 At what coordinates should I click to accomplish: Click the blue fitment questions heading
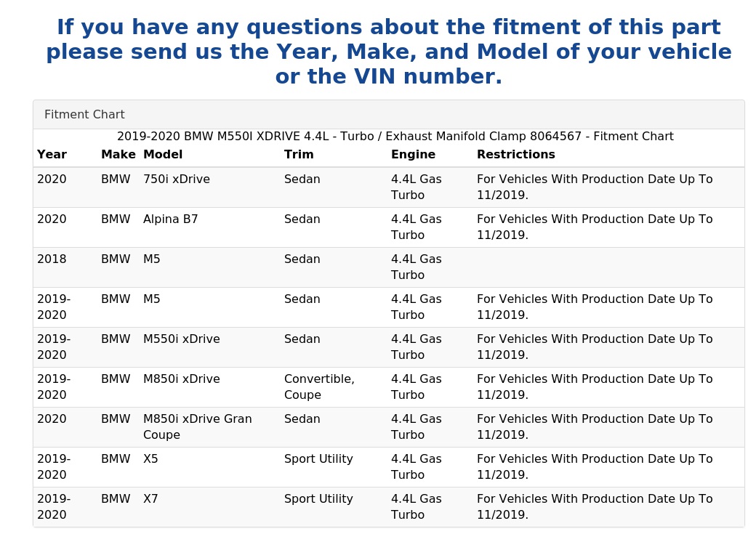pos(389,52)
